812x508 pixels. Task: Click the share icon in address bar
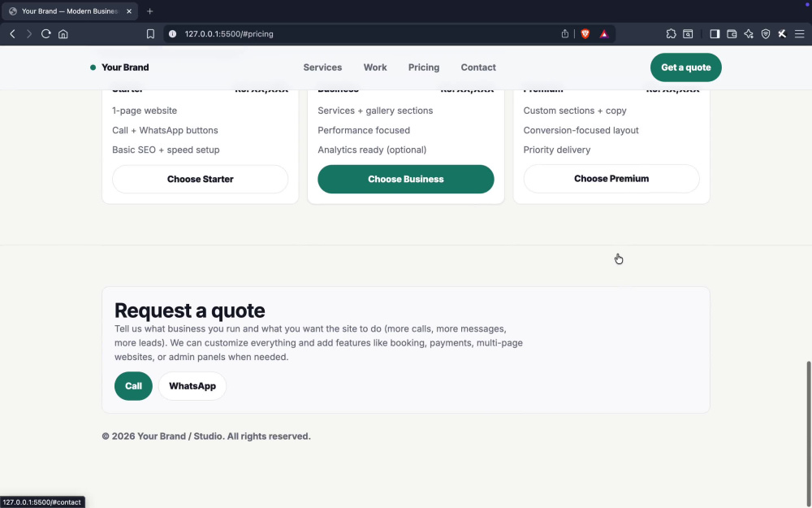click(564, 33)
